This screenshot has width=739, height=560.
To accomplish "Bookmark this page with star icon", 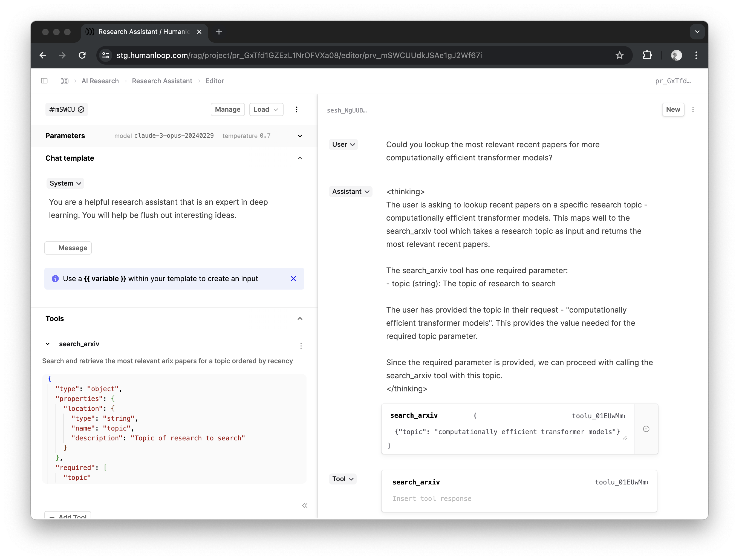I will [x=619, y=55].
